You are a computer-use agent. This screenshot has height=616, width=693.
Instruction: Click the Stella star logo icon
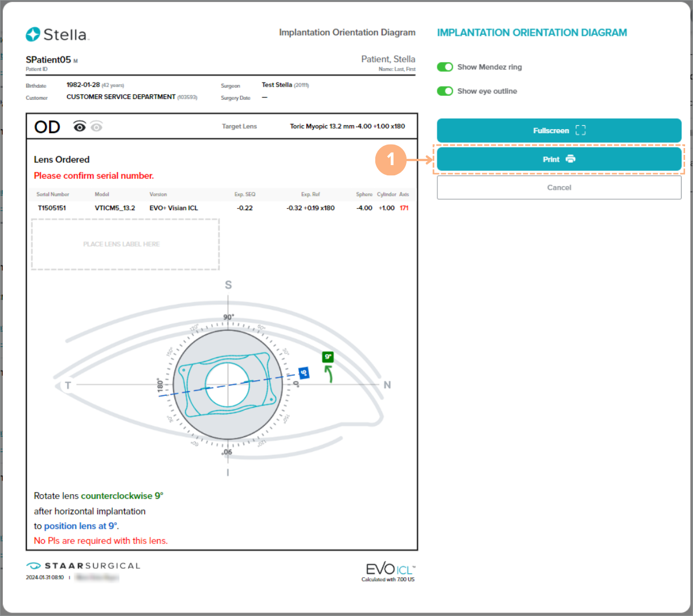33,35
